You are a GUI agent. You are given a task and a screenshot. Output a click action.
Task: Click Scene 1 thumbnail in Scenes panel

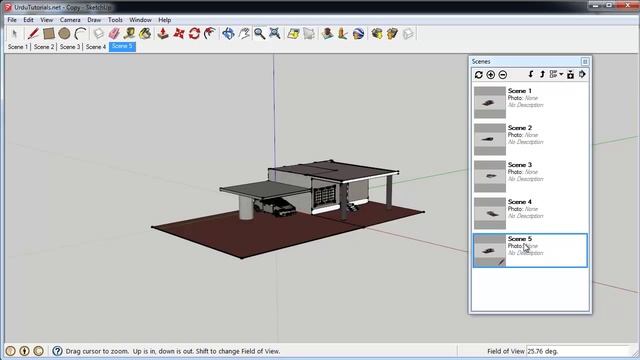pos(490,102)
